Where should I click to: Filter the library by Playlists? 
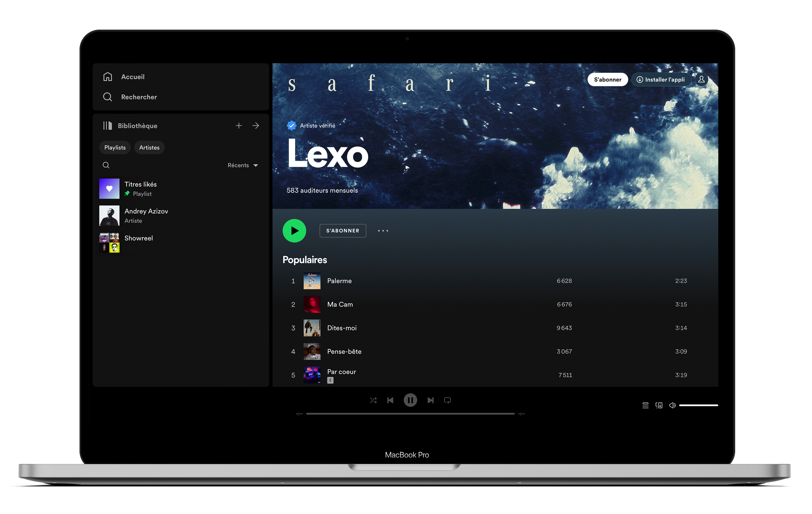(x=115, y=147)
